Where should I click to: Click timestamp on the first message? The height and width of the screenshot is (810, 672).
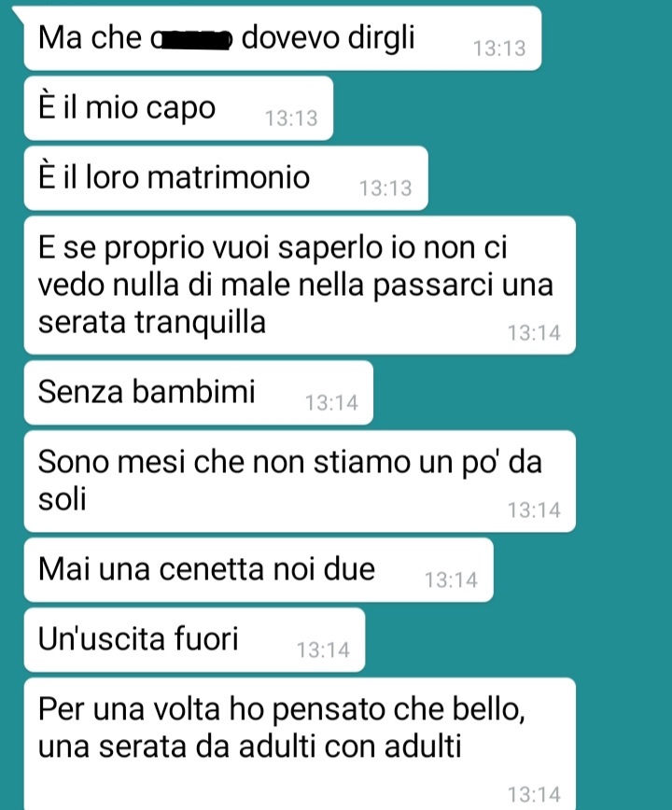499,49
